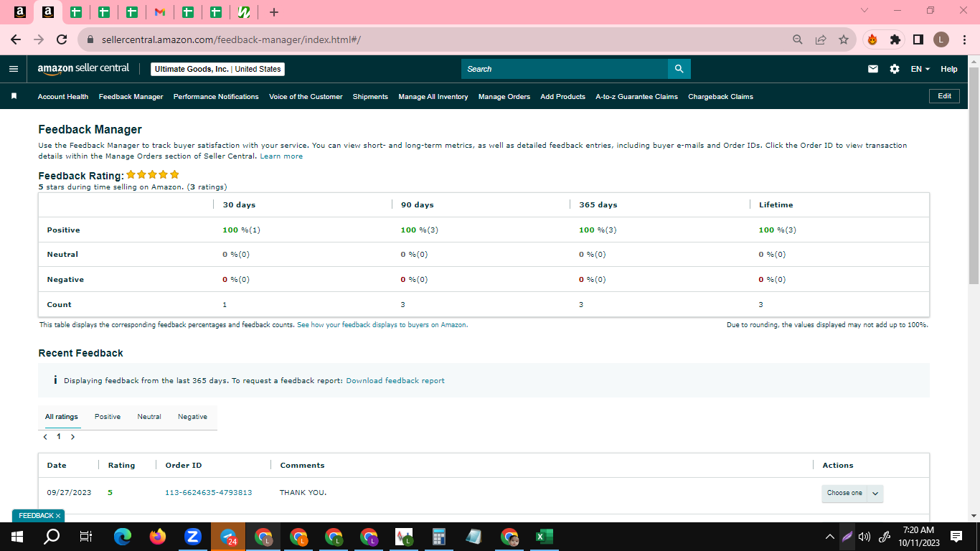Open the messages mail icon
The height and width of the screenshot is (551, 980).
[x=873, y=69]
